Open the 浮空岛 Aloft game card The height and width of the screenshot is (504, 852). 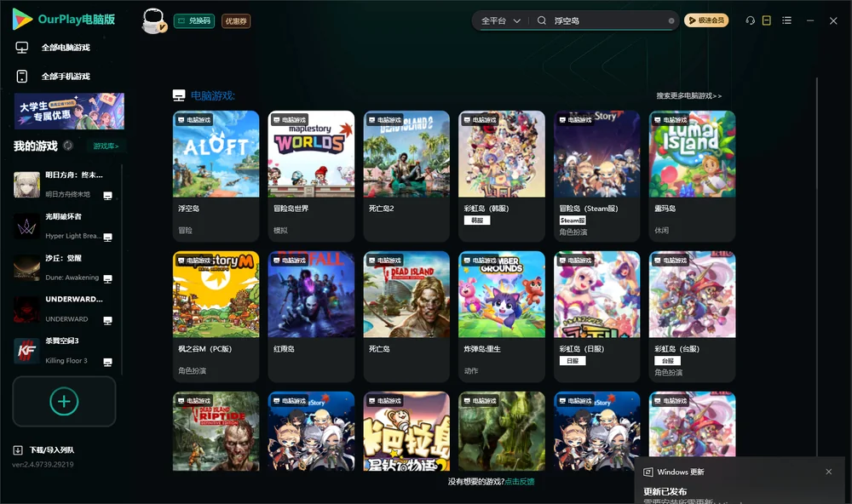(x=216, y=176)
